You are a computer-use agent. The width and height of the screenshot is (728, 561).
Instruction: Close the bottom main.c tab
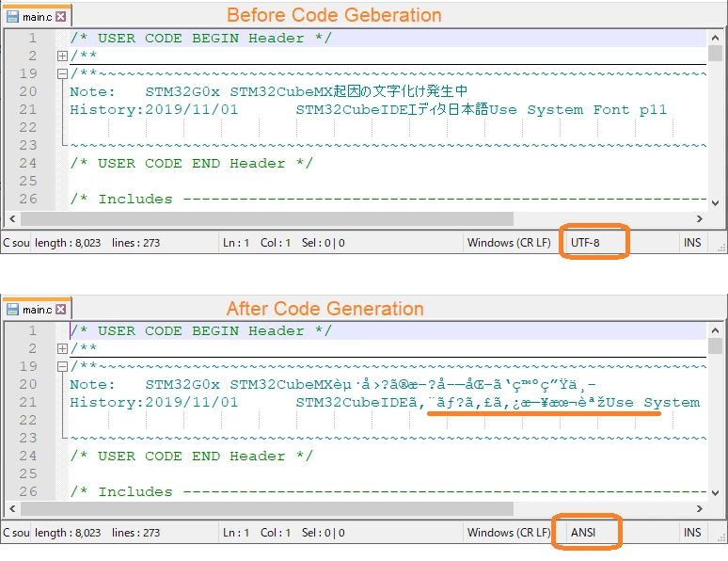(x=61, y=310)
